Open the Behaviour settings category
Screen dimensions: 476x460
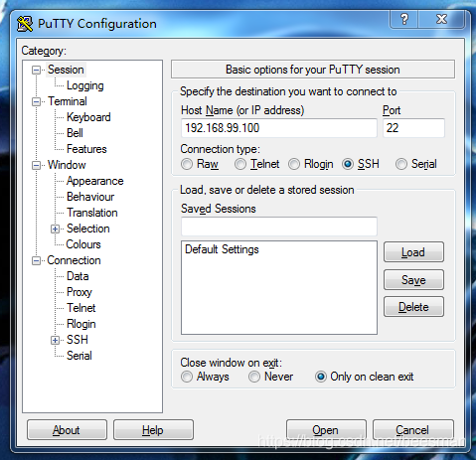[90, 197]
